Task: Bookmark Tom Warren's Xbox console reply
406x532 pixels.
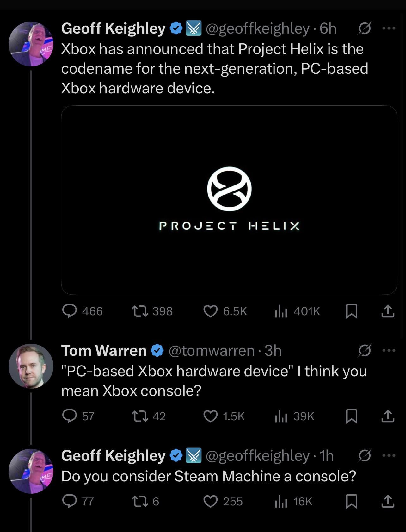Action: 352,416
